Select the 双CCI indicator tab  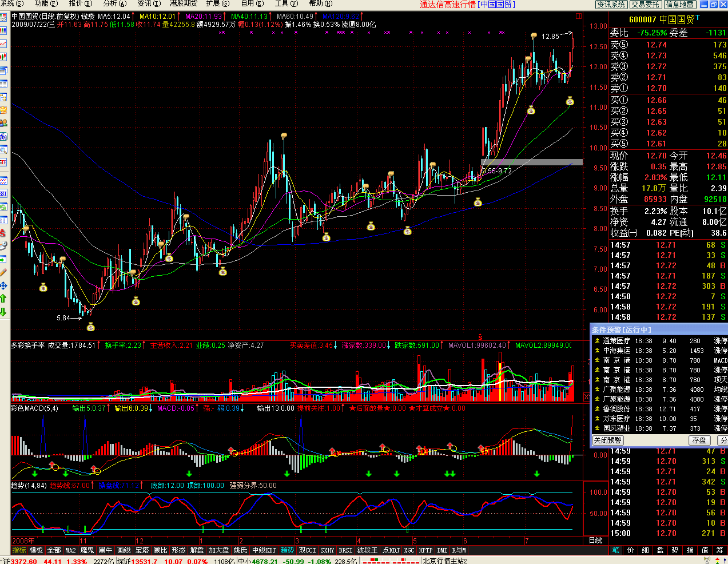coord(307,550)
